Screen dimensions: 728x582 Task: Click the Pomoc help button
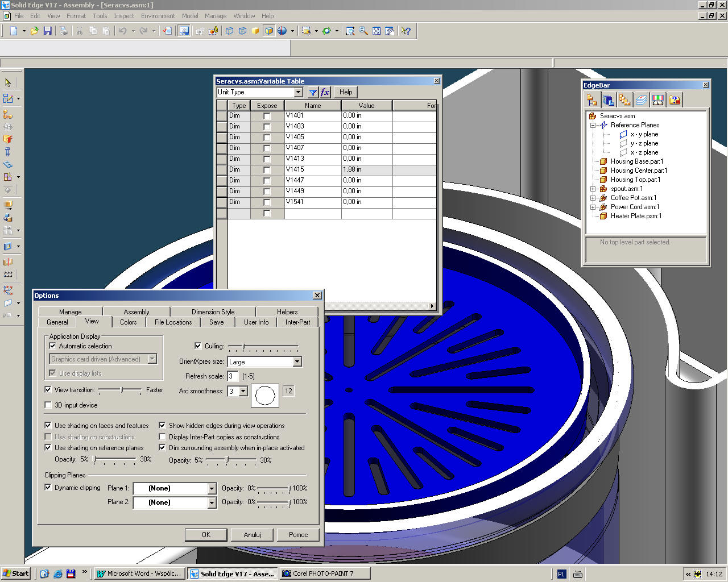tap(298, 535)
